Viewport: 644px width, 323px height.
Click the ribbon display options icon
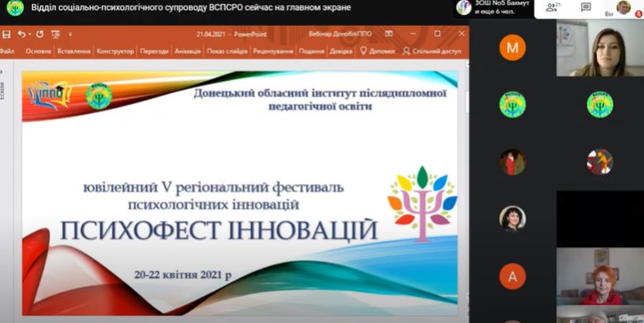click(388, 34)
